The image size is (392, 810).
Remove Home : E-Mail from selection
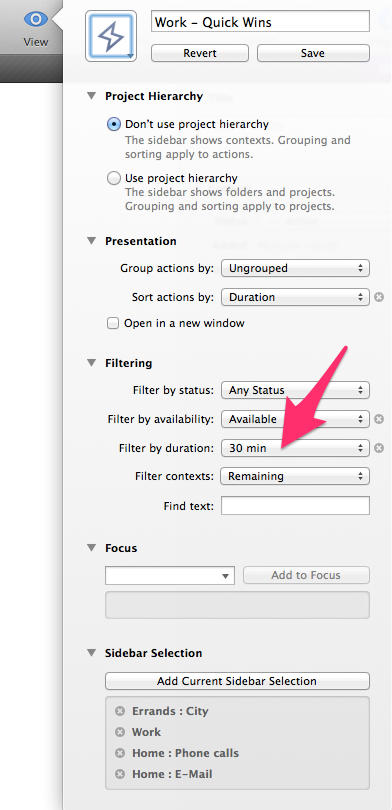point(120,774)
